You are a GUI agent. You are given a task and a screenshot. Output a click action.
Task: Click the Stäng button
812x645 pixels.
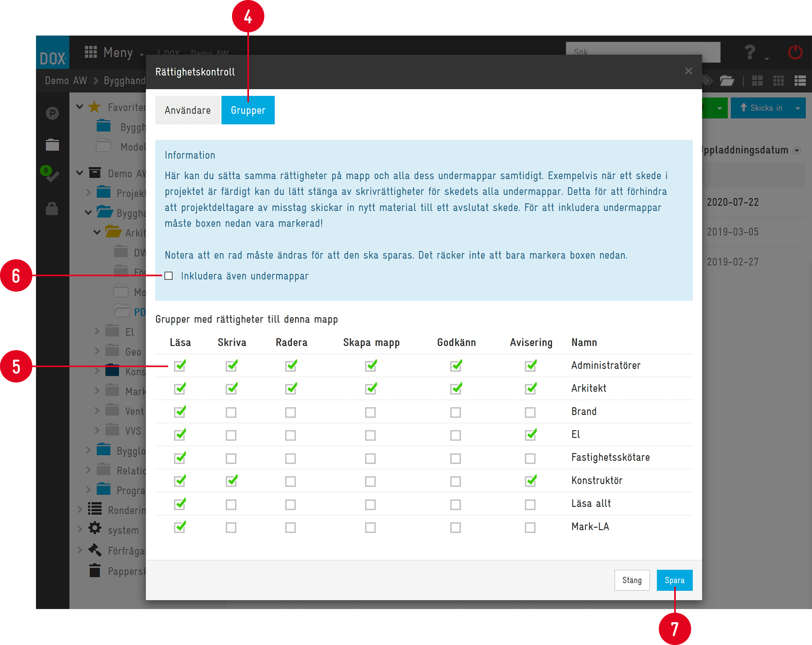pyautogui.click(x=632, y=580)
